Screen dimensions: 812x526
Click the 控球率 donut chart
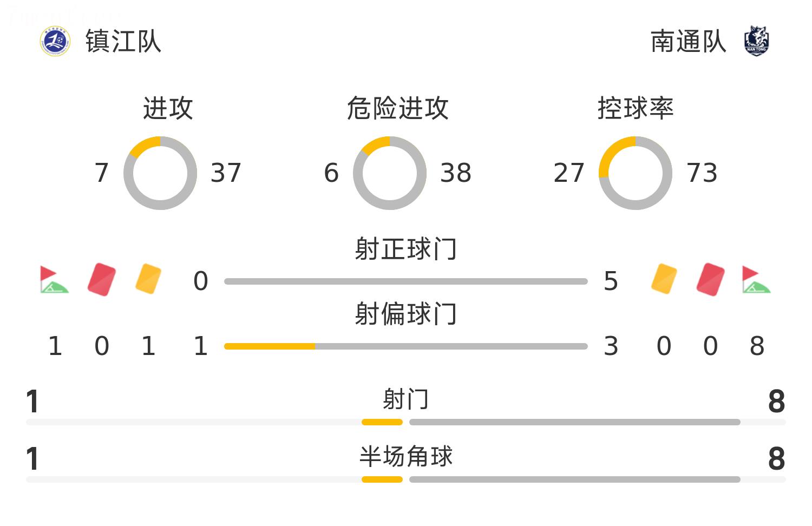(x=636, y=173)
